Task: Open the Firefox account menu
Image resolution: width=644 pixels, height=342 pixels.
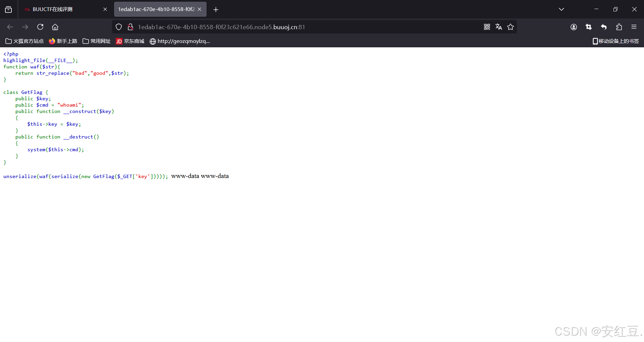Action: tap(574, 27)
